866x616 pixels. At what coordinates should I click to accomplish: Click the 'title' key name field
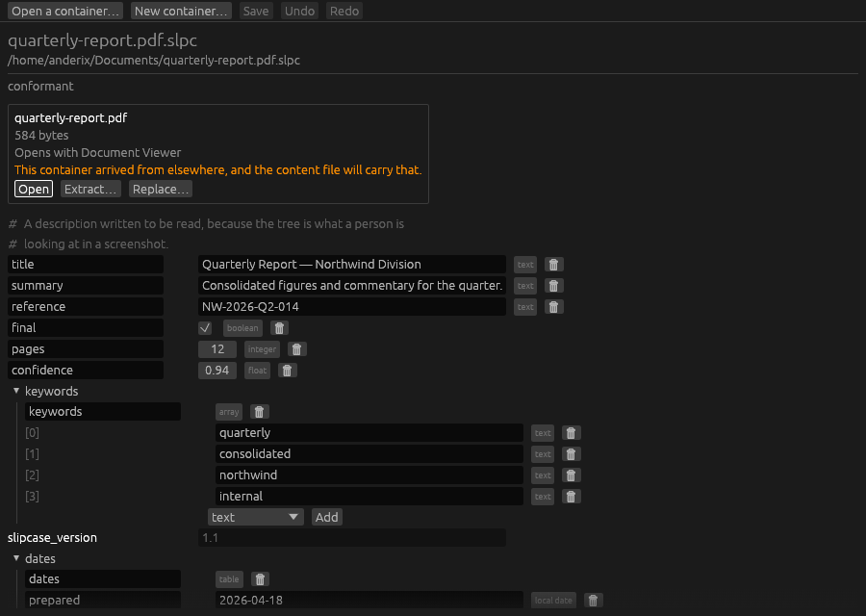coord(86,265)
